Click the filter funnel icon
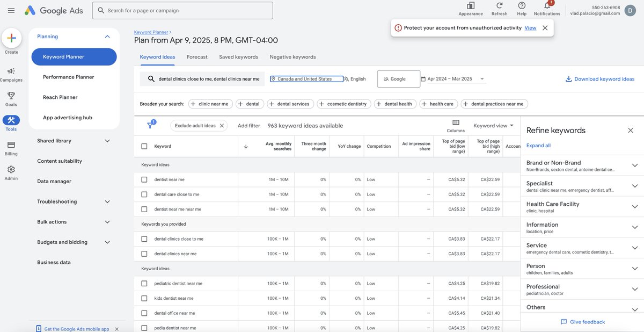Image resolution: width=644 pixels, height=332 pixels. click(150, 125)
